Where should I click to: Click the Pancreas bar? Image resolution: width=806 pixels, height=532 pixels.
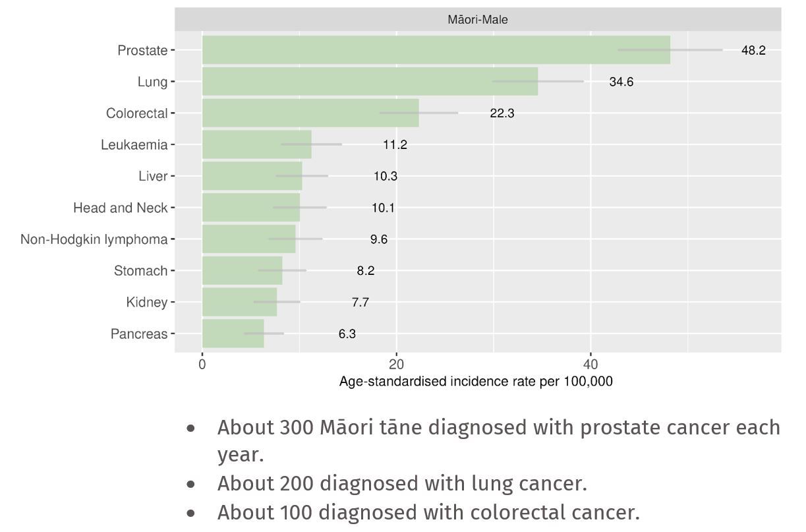point(233,334)
